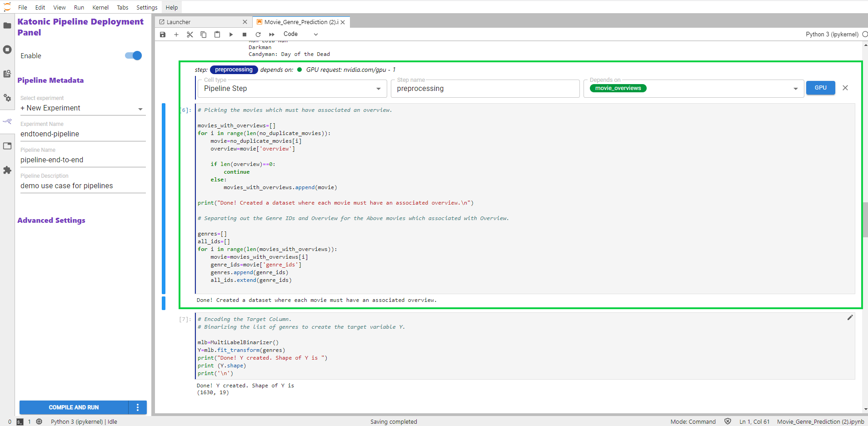Click the Pipeline Metadata heading
Screen dimensions: 868x426
coord(50,80)
